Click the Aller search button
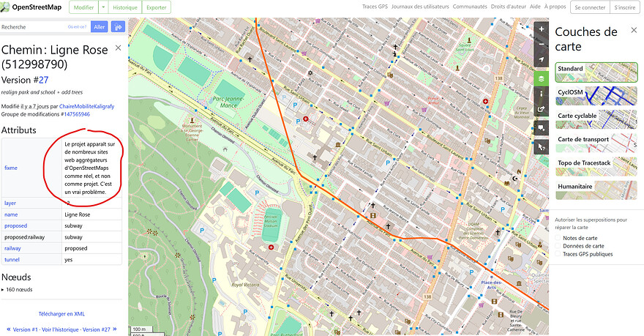This screenshot has height=336, width=644. tap(100, 26)
